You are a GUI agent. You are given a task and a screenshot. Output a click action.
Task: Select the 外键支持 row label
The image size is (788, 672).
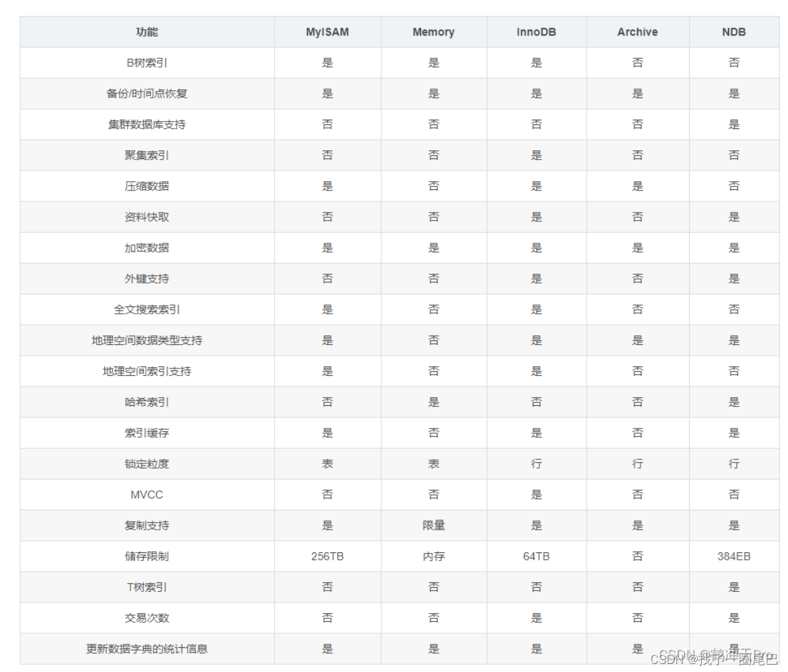click(147, 278)
